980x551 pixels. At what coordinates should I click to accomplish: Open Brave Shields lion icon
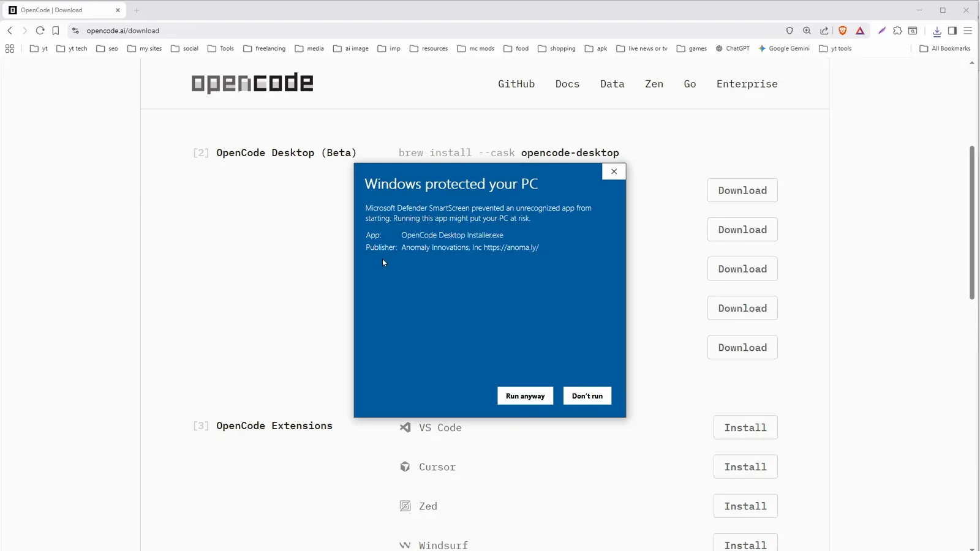click(x=843, y=31)
